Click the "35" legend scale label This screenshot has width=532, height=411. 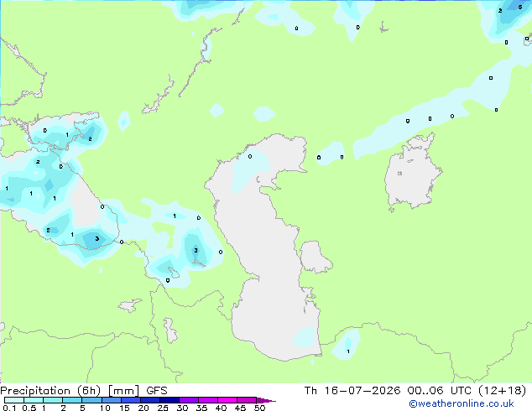(x=201, y=408)
